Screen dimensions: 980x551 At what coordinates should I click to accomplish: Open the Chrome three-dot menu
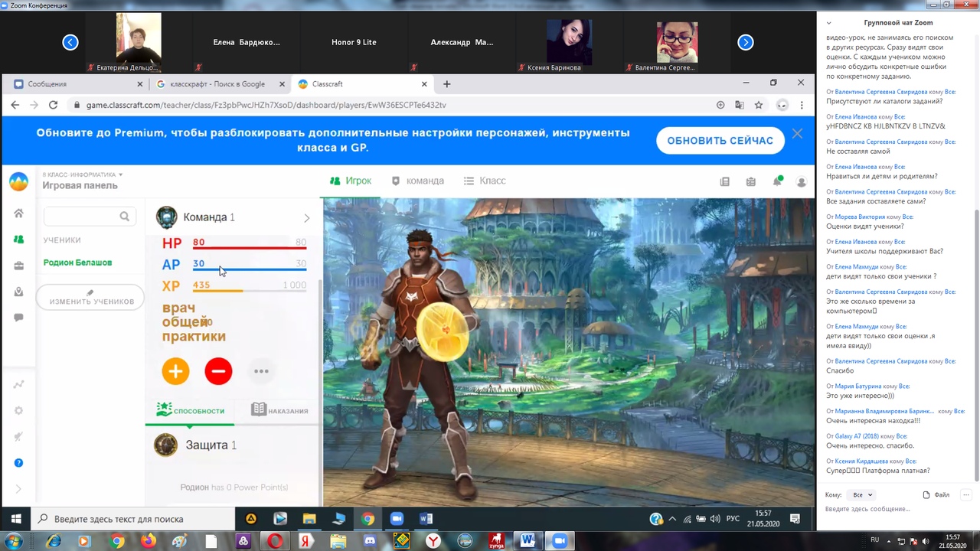pos(802,105)
